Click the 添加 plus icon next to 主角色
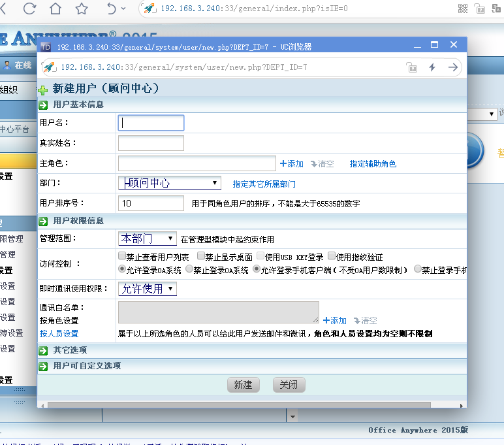 coord(283,164)
